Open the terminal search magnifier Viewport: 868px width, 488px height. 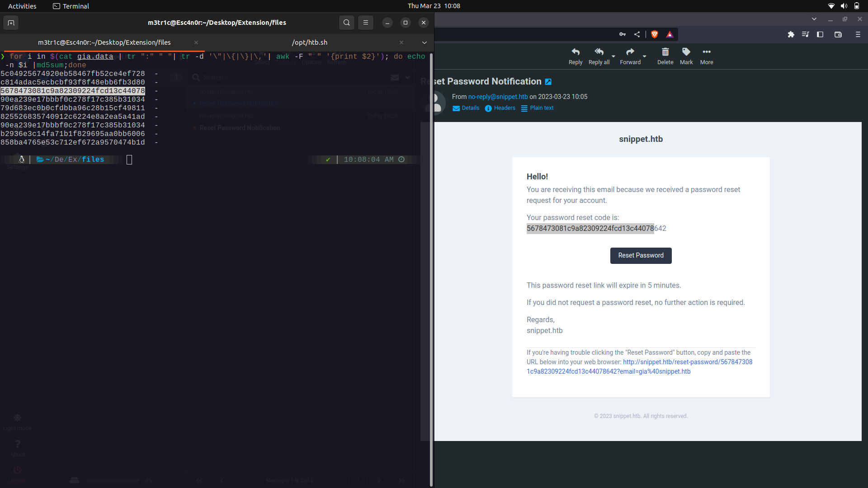point(346,22)
